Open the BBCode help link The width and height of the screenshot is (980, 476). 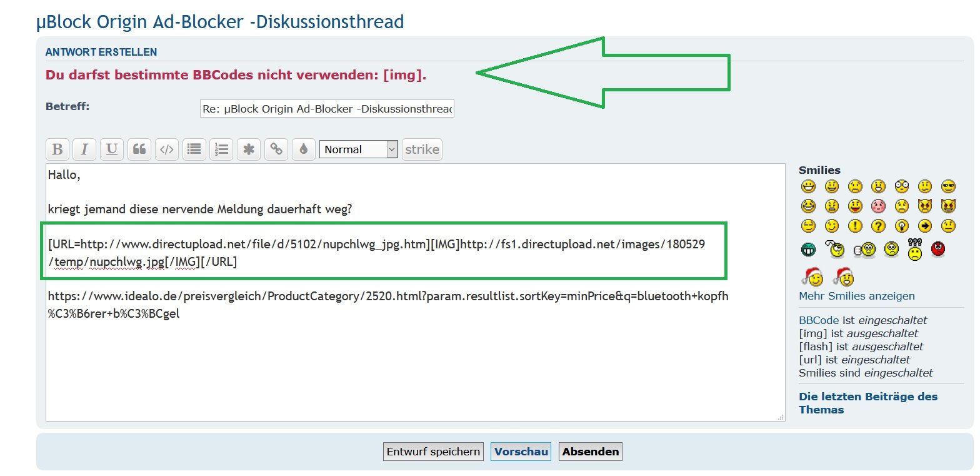point(819,320)
